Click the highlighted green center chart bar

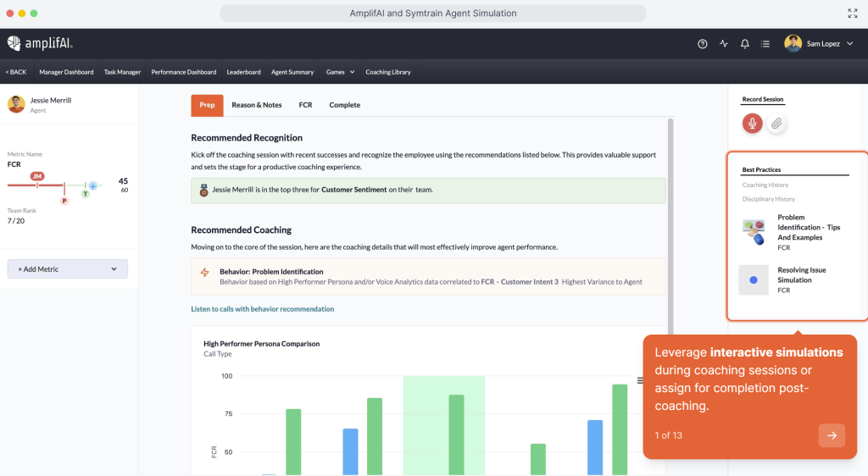(x=456, y=434)
